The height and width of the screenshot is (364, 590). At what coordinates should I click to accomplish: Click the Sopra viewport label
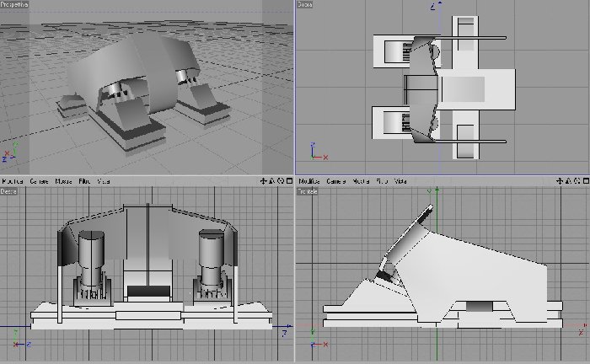(304, 4)
